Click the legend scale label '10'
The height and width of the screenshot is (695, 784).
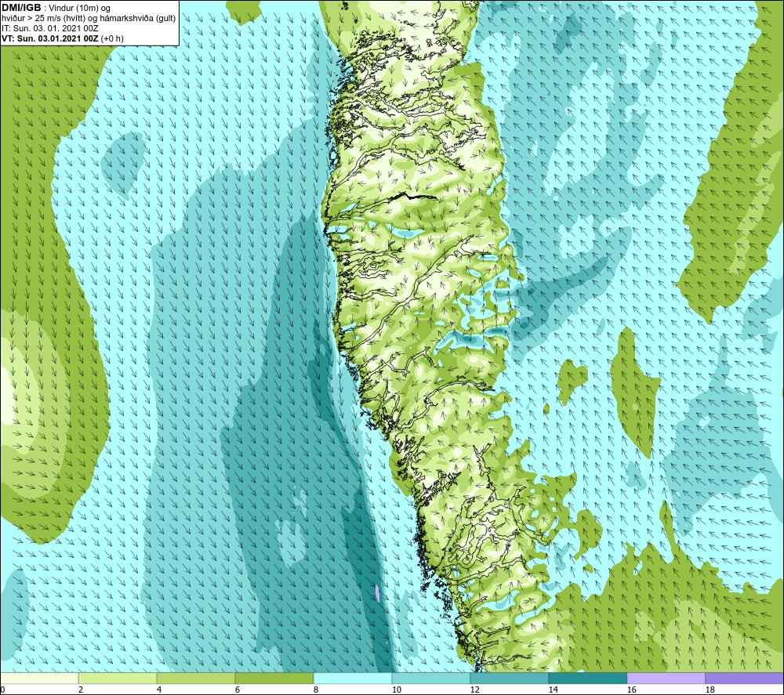coord(396,690)
